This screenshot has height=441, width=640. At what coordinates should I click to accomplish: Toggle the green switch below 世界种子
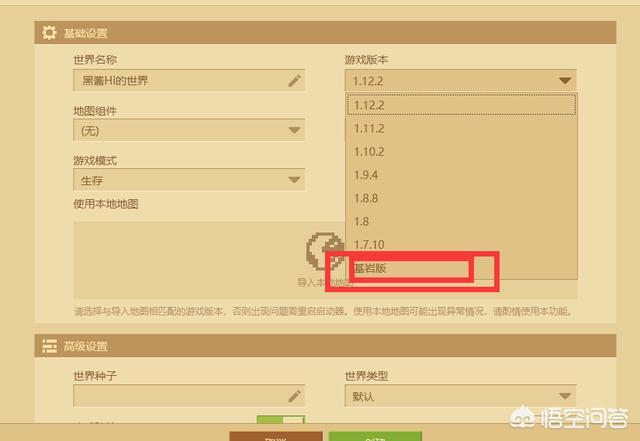(x=280, y=419)
